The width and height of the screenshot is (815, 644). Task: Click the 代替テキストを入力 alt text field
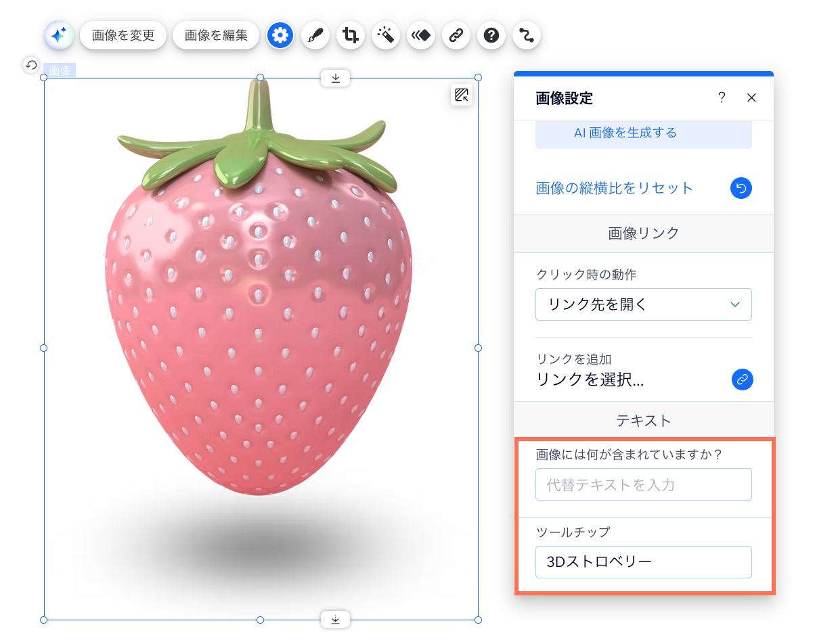(643, 484)
